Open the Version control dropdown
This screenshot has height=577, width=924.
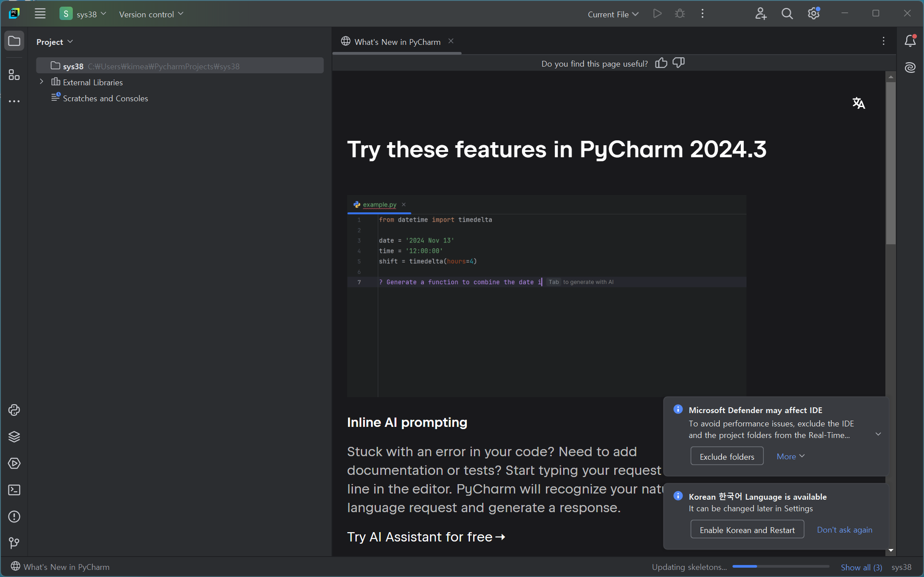coord(151,14)
